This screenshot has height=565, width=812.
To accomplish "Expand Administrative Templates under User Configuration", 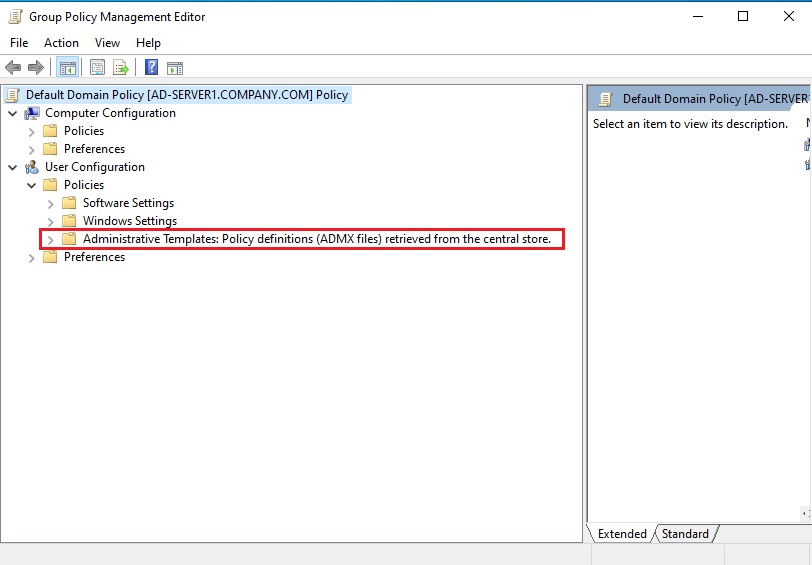I will 50,240.
